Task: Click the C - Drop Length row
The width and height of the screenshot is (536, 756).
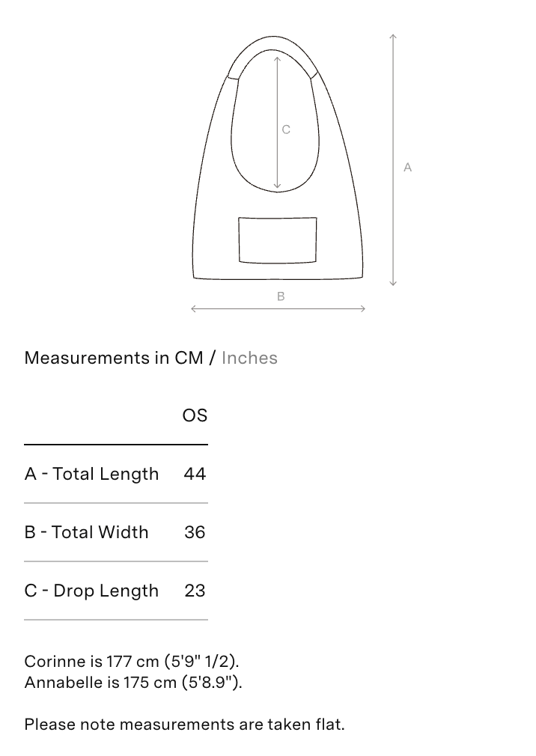Action: point(116,591)
